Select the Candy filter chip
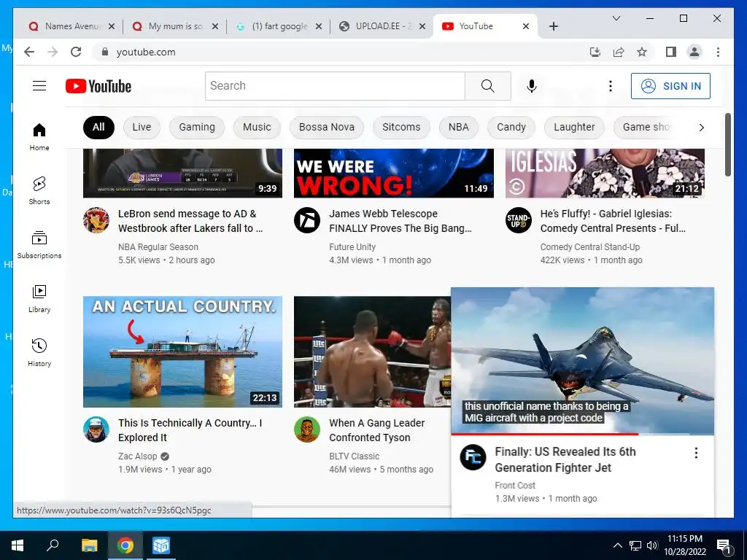 (x=511, y=127)
